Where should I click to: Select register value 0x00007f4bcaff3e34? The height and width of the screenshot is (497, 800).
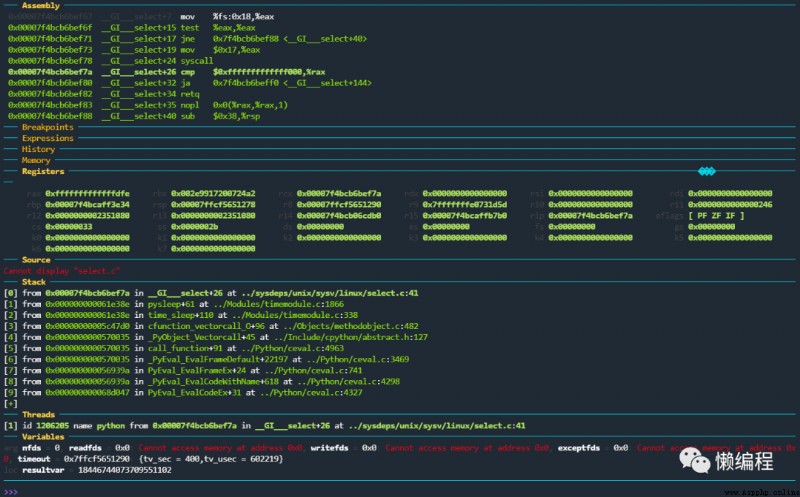coord(87,205)
